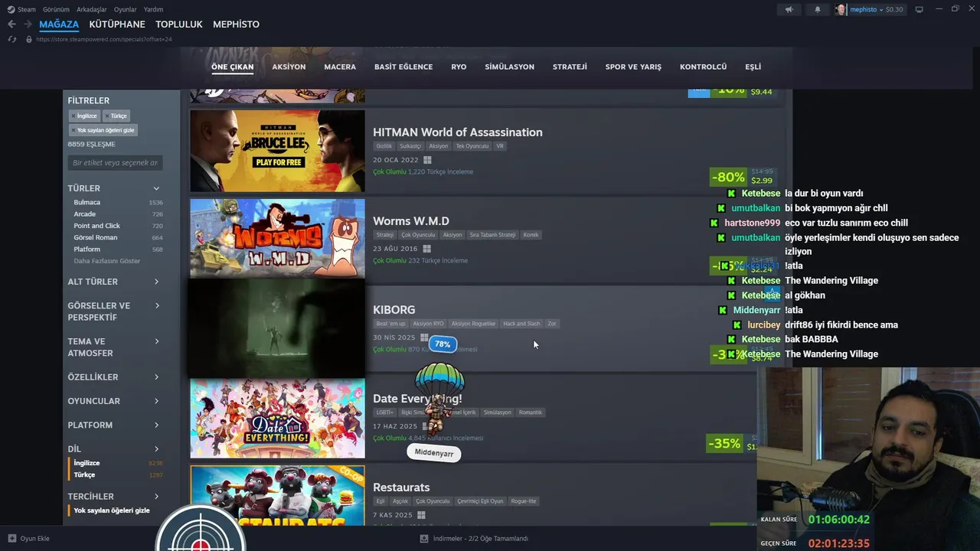Open the notifications bell
This screenshot has width=980, height=551.
point(817,9)
